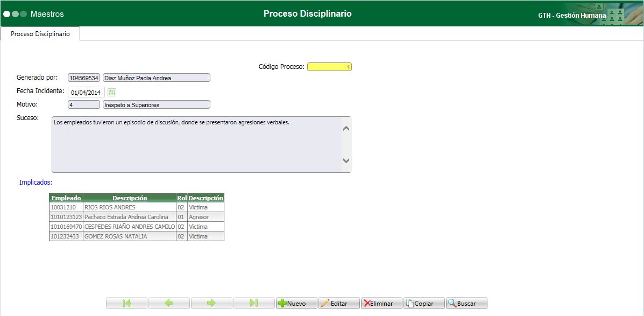644x316 pixels.
Task: Sort by the Empleado column header
Action: 66,198
